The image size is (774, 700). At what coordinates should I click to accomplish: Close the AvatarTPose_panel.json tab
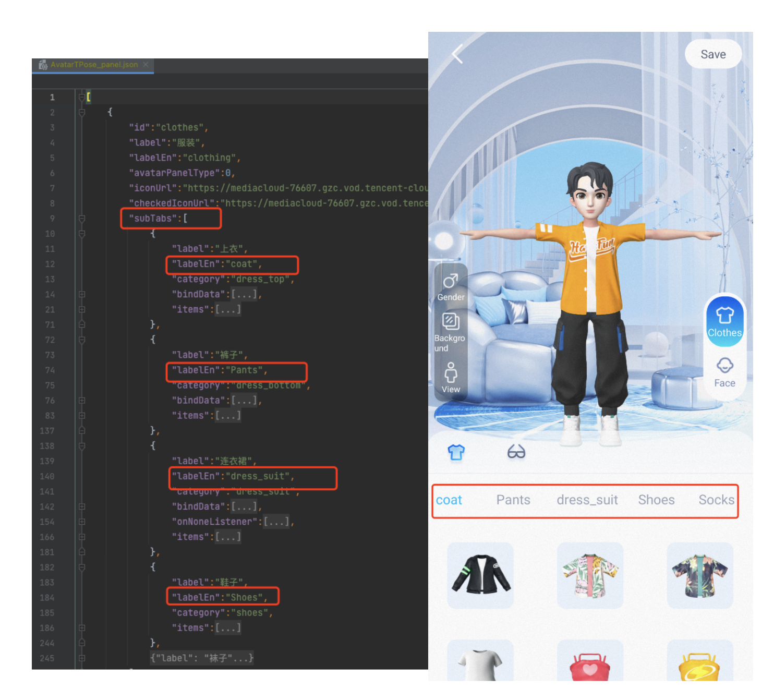pyautogui.click(x=146, y=65)
